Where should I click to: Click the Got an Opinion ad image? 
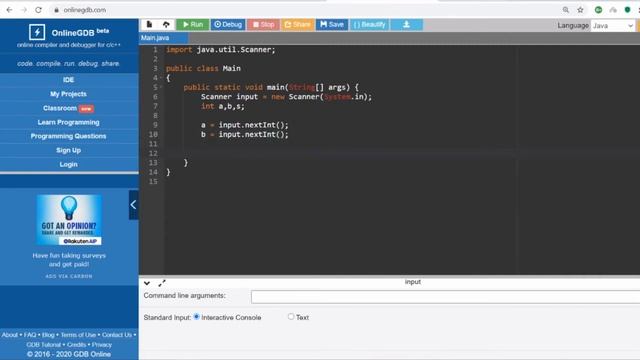69,220
